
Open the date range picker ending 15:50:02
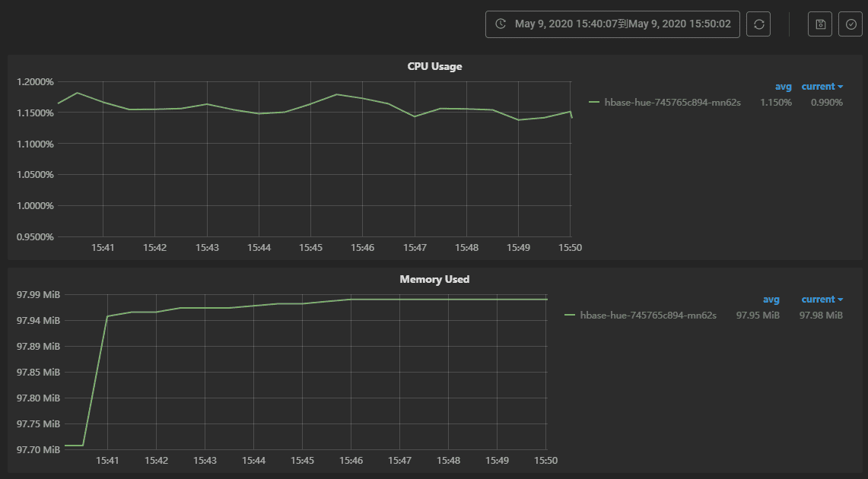click(622, 24)
